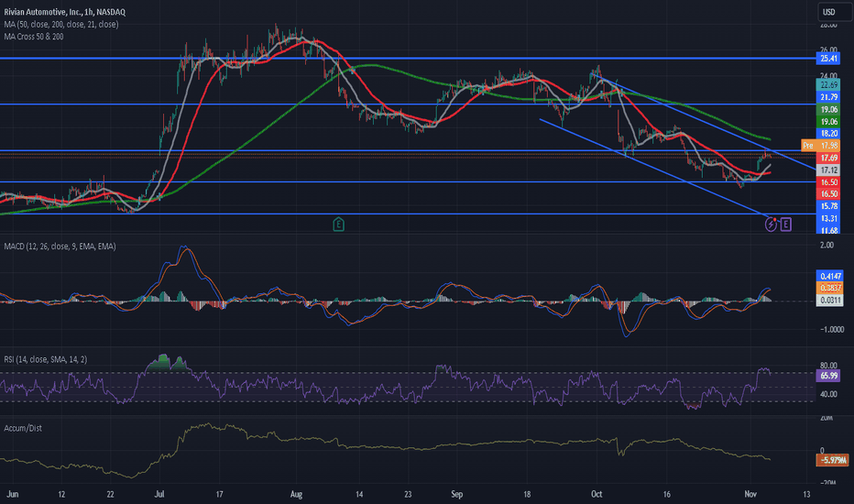This screenshot has height=504, width=854.
Task: Select the MACD indicator legend
Action: 60,247
